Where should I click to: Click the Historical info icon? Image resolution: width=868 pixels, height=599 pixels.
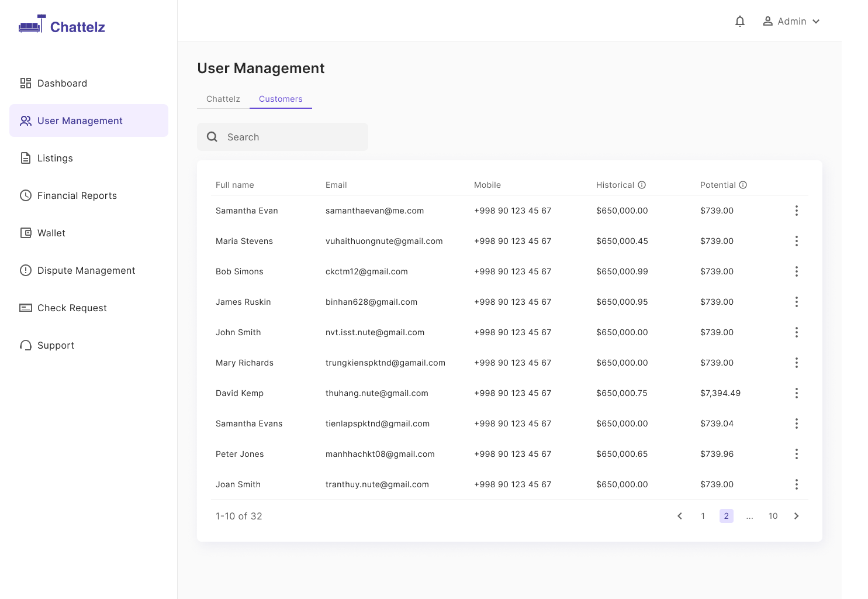click(x=642, y=185)
